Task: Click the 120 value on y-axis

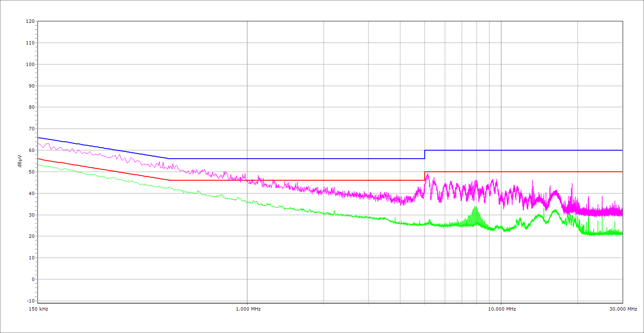Action: (x=30, y=21)
